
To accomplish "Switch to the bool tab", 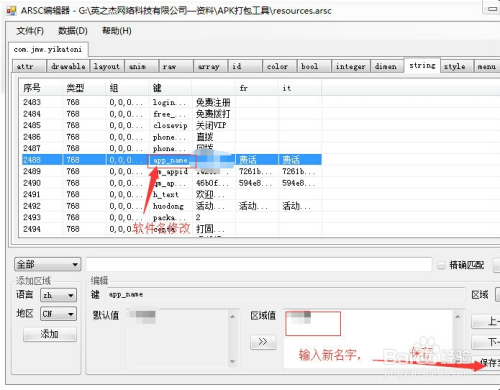I will point(314,66).
